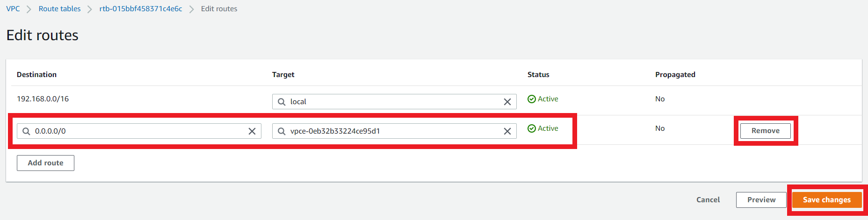
Task: Remove the 0.0.0.0/0 route
Action: (x=766, y=131)
